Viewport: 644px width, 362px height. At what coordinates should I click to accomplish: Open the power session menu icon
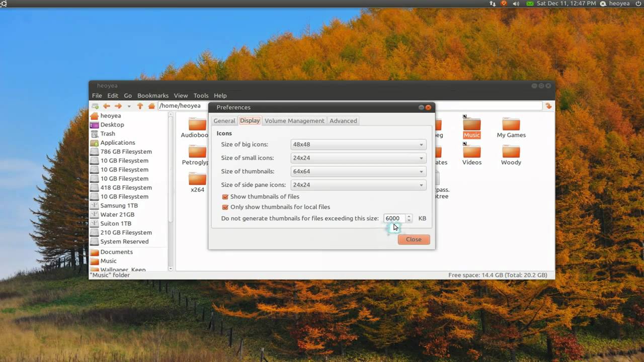(x=638, y=4)
